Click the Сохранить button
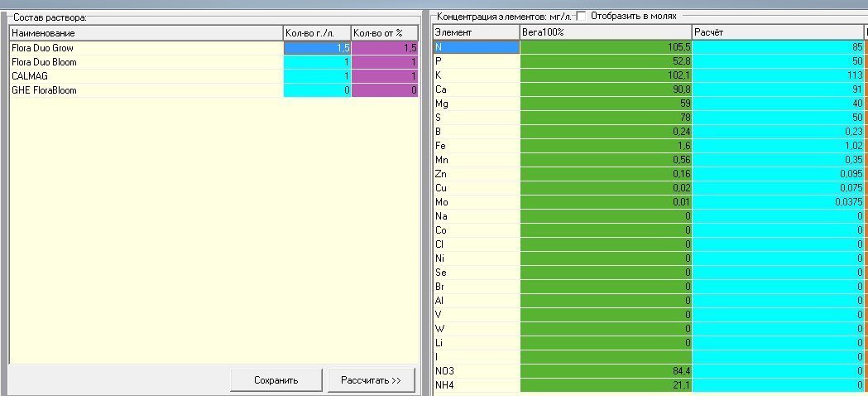This screenshot has width=868, height=396. 276,380
